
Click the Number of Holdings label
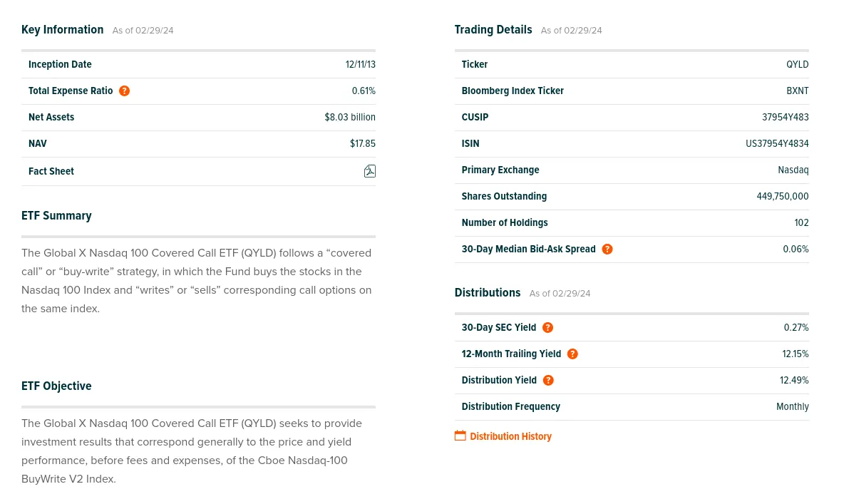[x=505, y=223]
